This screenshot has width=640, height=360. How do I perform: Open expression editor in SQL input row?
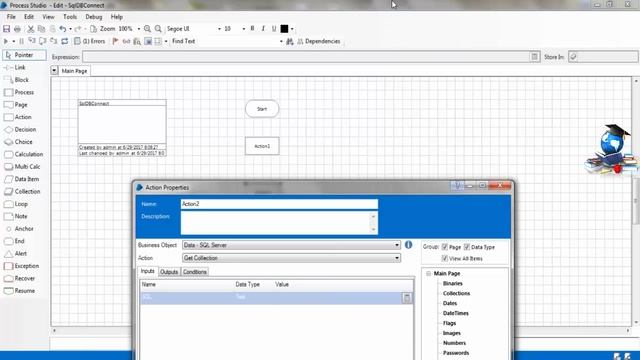[407, 298]
